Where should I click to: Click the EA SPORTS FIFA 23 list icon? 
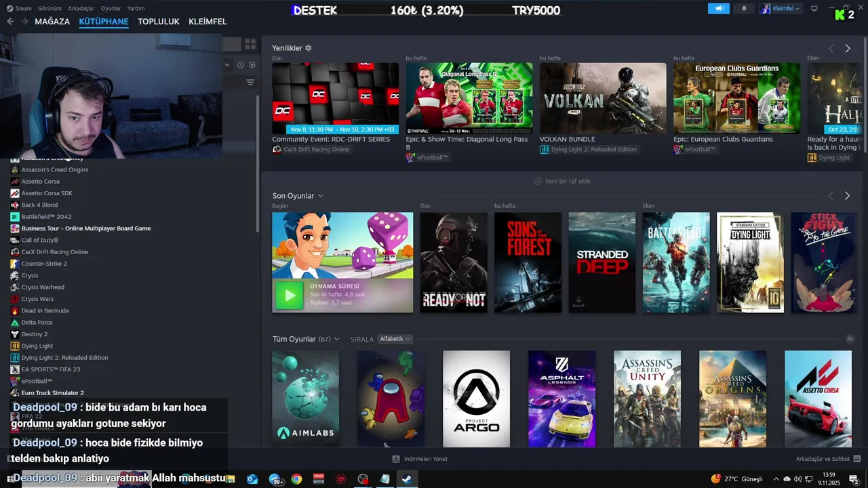[x=15, y=369]
